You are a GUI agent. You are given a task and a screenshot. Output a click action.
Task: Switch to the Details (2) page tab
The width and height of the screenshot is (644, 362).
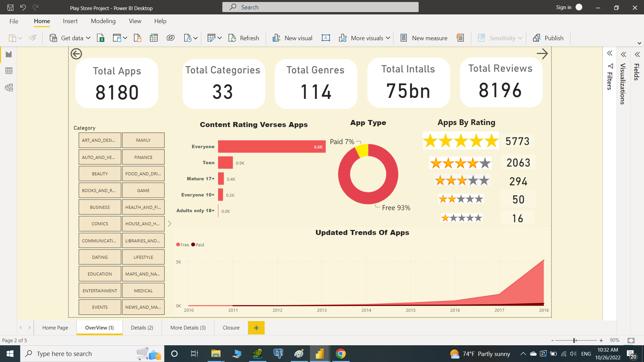[x=142, y=327]
